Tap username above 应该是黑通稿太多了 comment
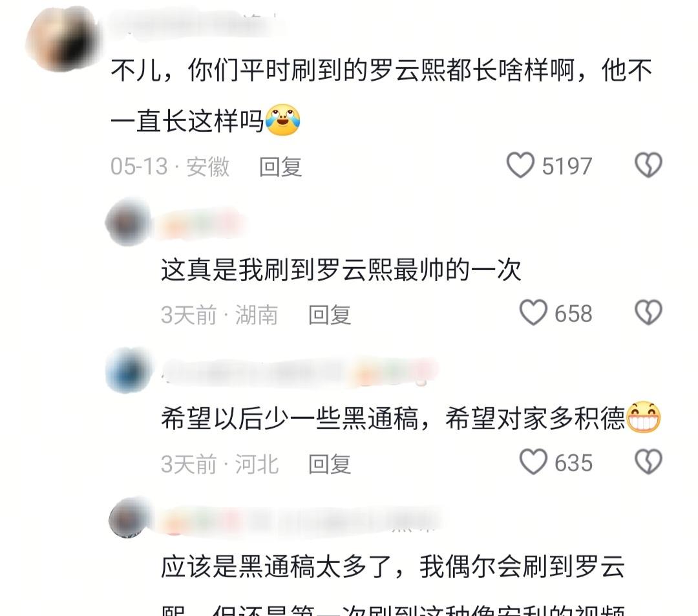This screenshot has height=616, width=698. click(x=299, y=520)
